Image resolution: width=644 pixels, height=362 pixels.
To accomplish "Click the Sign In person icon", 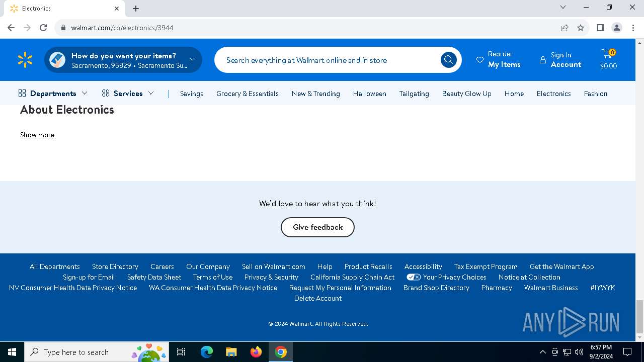I will pyautogui.click(x=542, y=60).
